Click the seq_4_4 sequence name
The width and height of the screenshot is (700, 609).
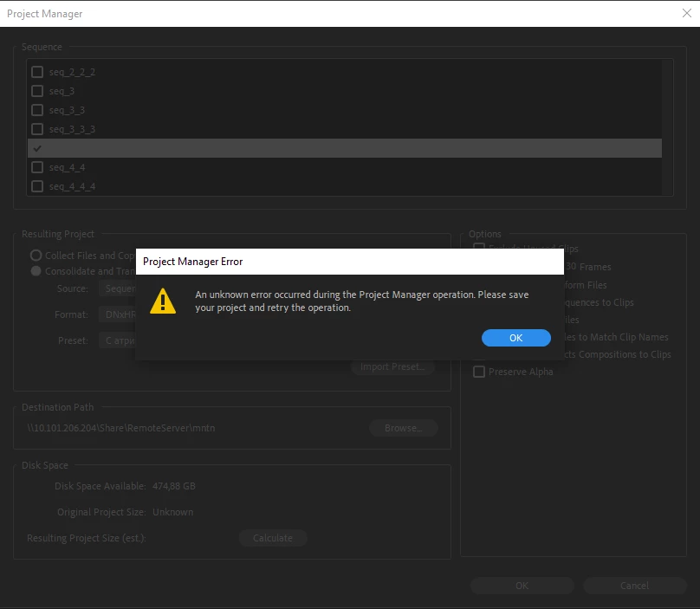tap(67, 167)
